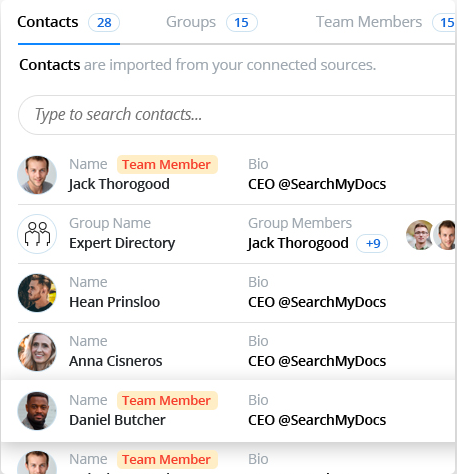Select Anna Cisneros's profile picture
The height and width of the screenshot is (474, 457).
coord(37,352)
